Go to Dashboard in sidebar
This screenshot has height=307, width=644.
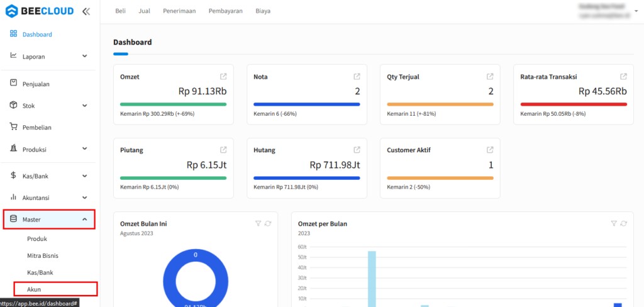[x=37, y=35]
